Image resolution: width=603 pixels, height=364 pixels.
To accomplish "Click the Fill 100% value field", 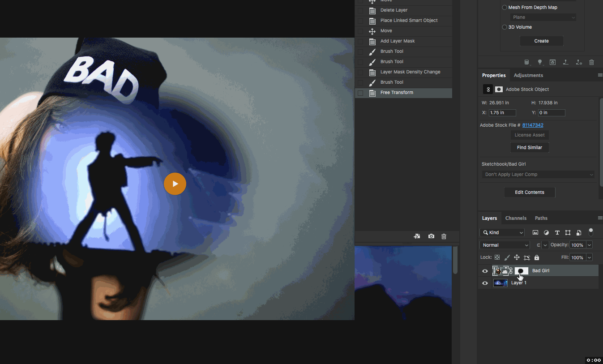I will [577, 257].
